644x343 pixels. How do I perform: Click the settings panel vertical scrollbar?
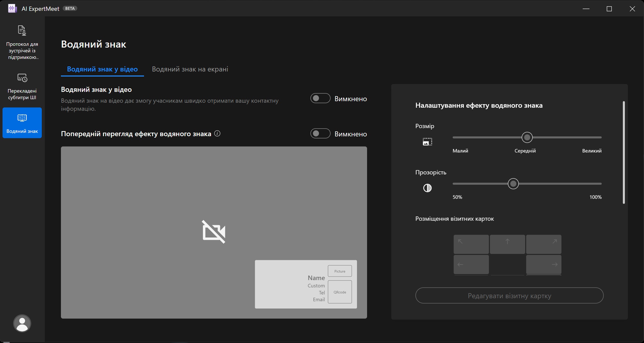(624, 152)
